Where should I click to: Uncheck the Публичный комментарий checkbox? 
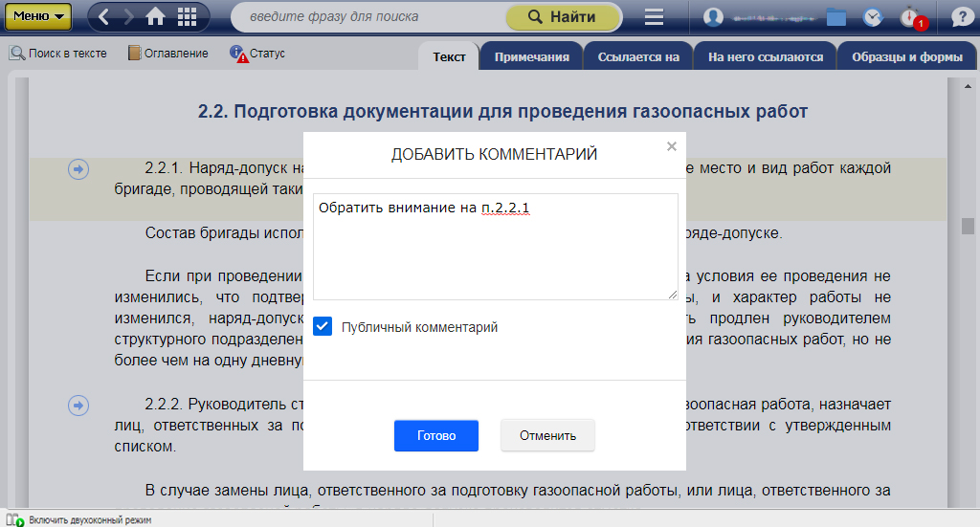323,327
